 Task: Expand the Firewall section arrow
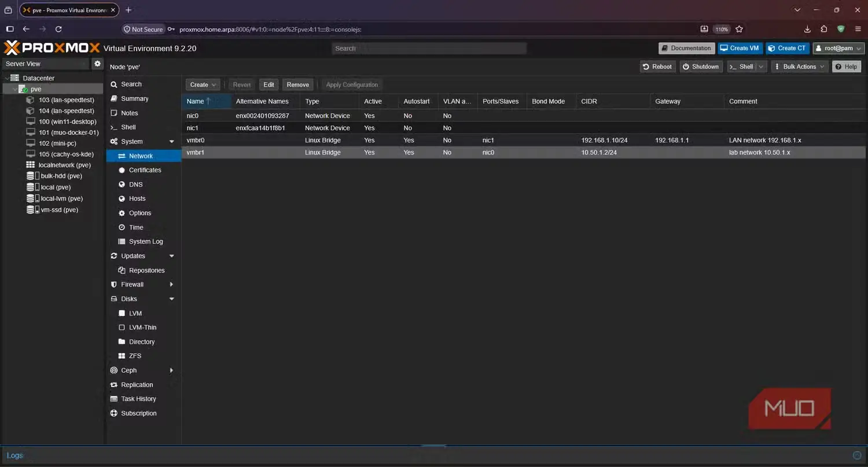tap(171, 285)
